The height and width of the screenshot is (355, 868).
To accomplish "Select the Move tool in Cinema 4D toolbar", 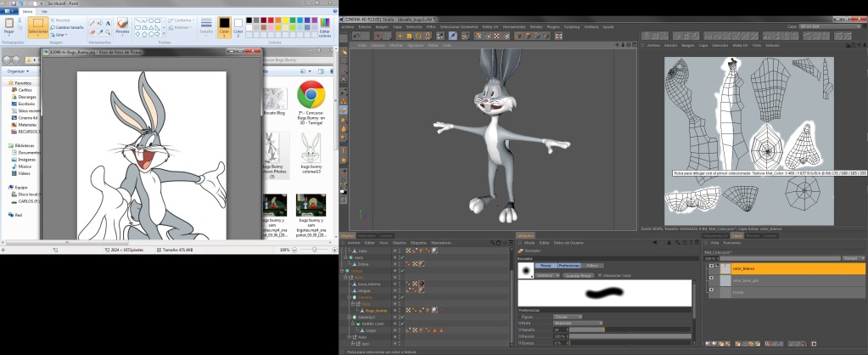I will 400,36.
